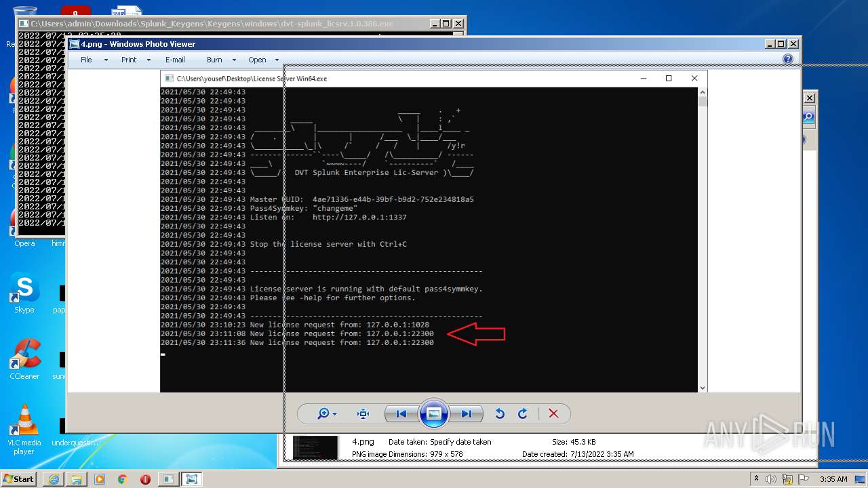Minimize the dvt-splunk_licsrv console window

pyautogui.click(x=435, y=23)
